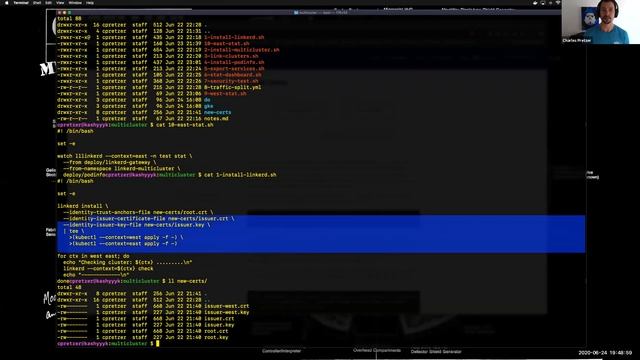Click highlighted '--identity-issuer-key-file' line

pyautogui.click(x=137, y=225)
